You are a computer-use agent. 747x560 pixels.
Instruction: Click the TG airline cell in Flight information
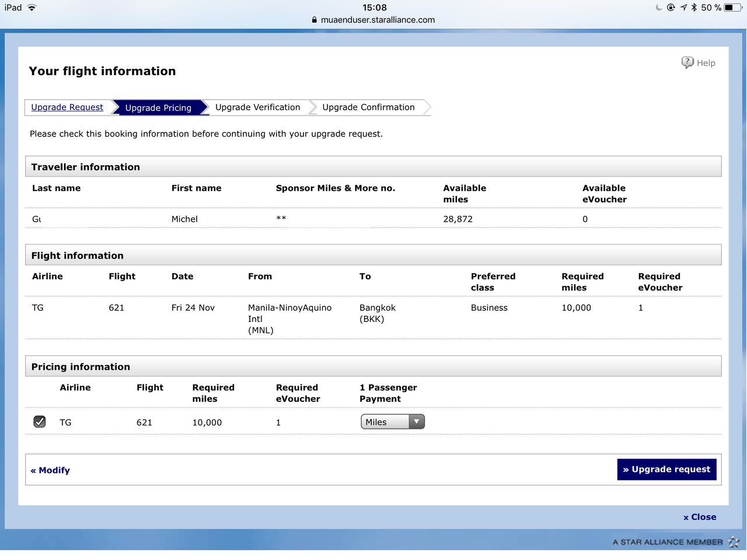(x=38, y=307)
